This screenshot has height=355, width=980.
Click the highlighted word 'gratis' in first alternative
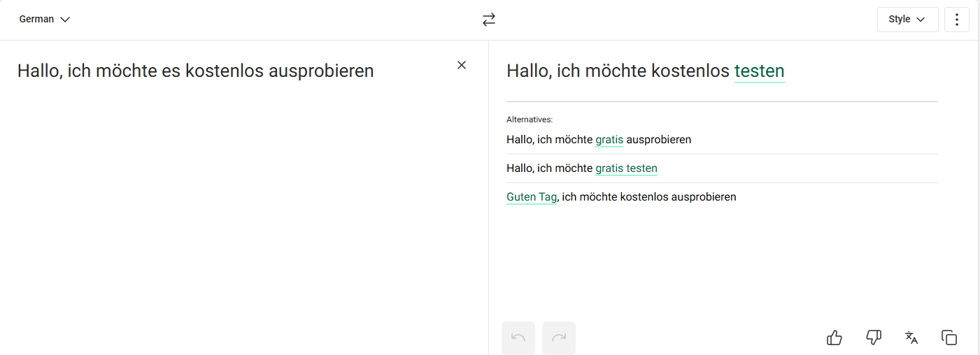[x=609, y=140]
